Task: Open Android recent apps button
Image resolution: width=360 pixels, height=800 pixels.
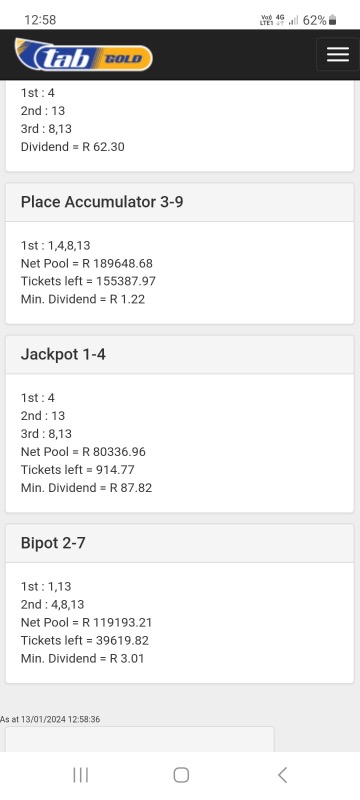Action: 81,774
